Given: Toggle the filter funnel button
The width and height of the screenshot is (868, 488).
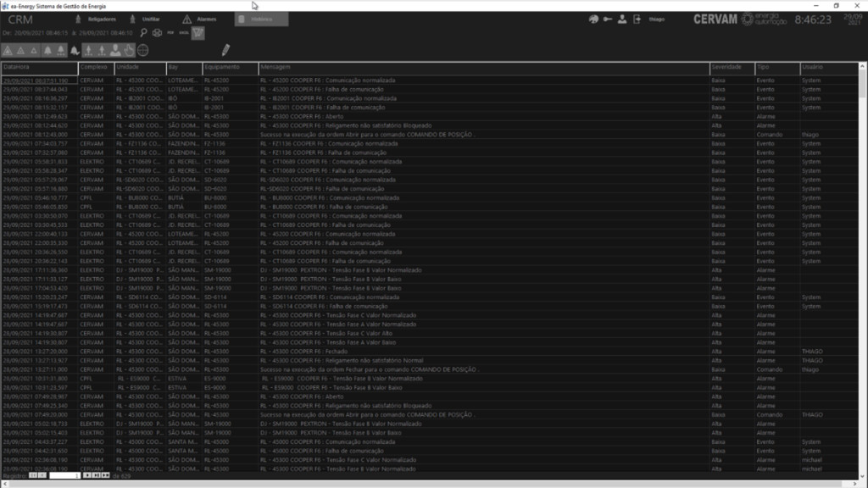Looking at the screenshot, I should pyautogui.click(x=198, y=33).
